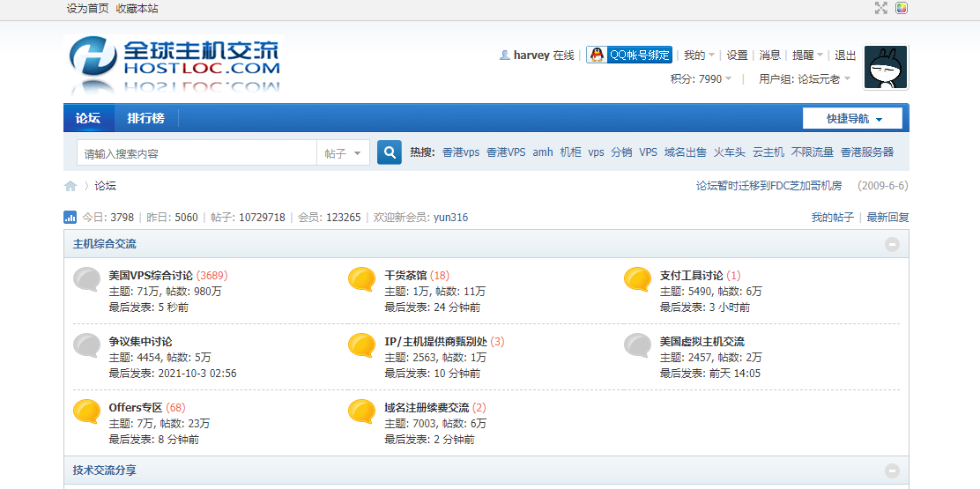
Task: Click the 退出 logout link
Action: pyautogui.click(x=845, y=55)
